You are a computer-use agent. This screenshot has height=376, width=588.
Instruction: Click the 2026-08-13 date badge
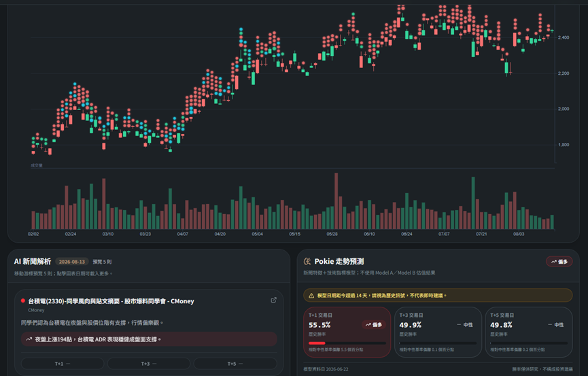71,262
